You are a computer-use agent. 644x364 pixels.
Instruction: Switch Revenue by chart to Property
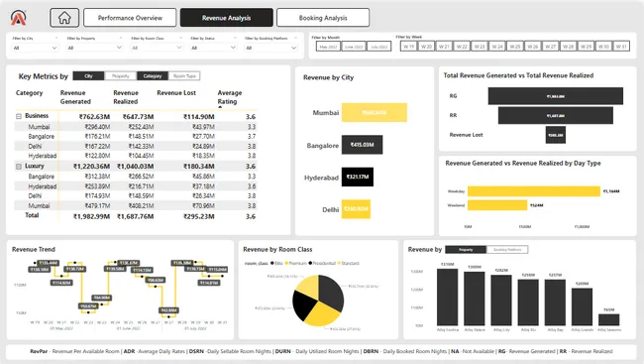[x=466, y=250]
